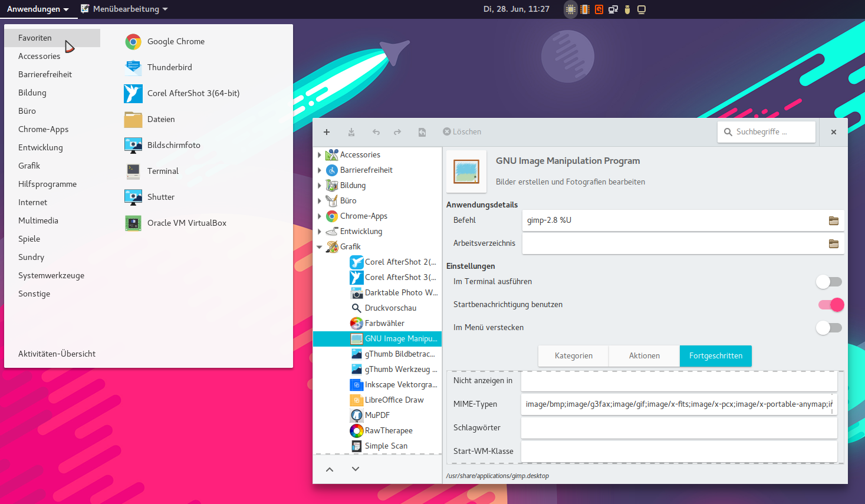The width and height of the screenshot is (865, 504).
Task: Switch to the Kategorien tab
Action: pyautogui.click(x=573, y=355)
